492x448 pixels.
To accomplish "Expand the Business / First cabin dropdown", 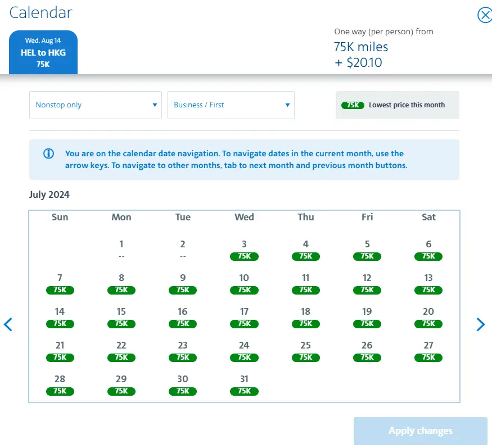I will pos(231,105).
